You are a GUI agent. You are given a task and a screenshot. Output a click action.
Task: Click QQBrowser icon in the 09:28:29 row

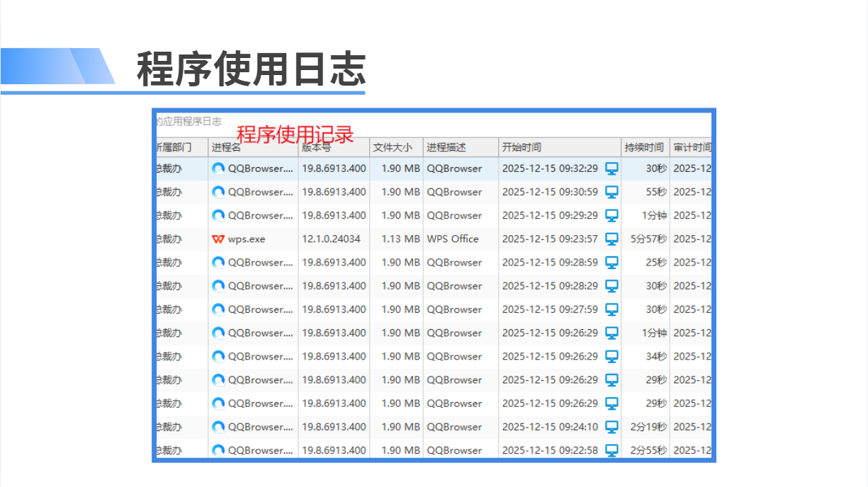click(218, 286)
